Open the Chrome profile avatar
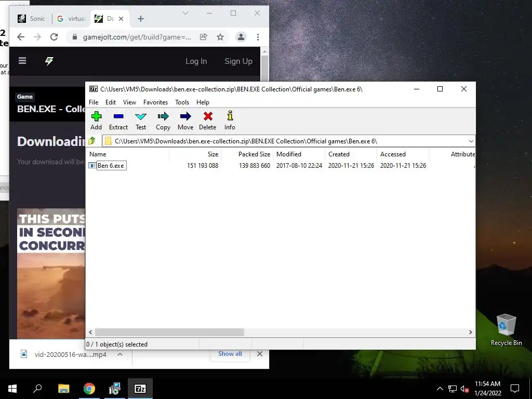 (241, 37)
